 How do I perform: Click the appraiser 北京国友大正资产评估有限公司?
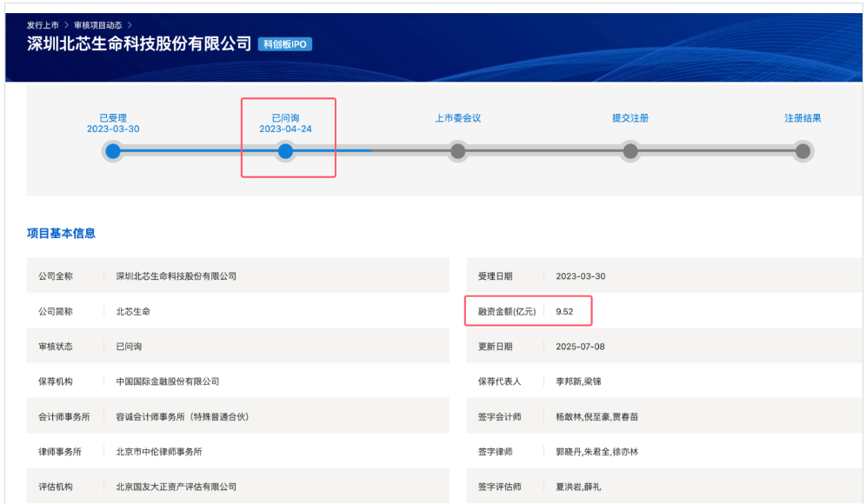(177, 487)
